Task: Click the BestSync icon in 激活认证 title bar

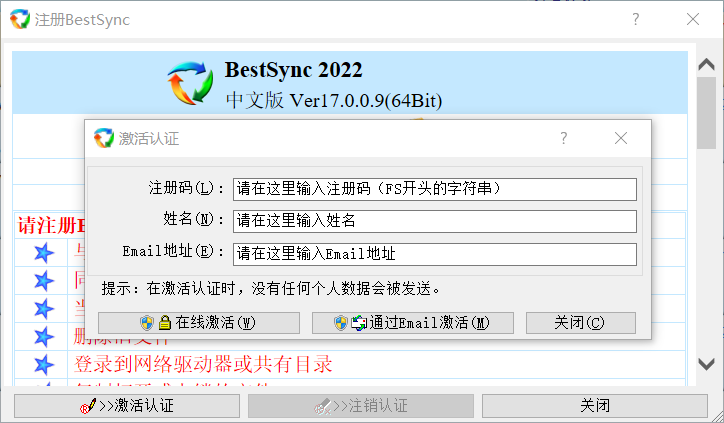Action: (x=103, y=138)
